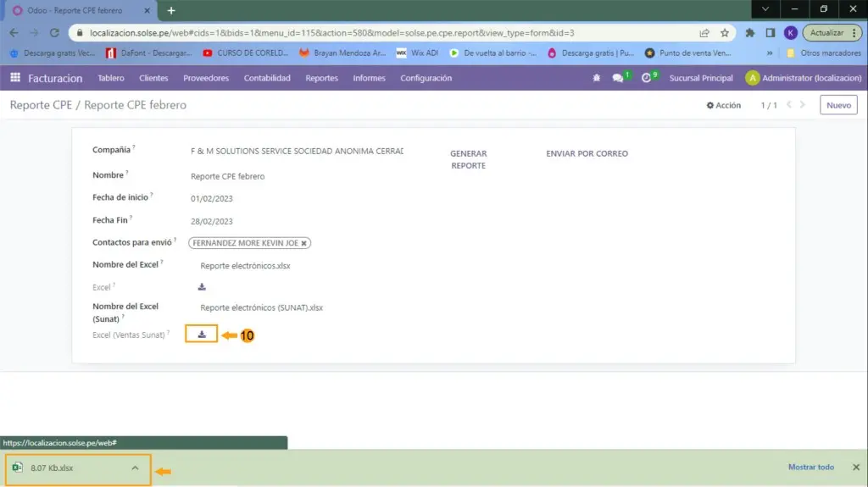The height and width of the screenshot is (487, 868).
Task: Expand the downloaded 8.07 Kb.xlsx options
Action: (x=134, y=468)
